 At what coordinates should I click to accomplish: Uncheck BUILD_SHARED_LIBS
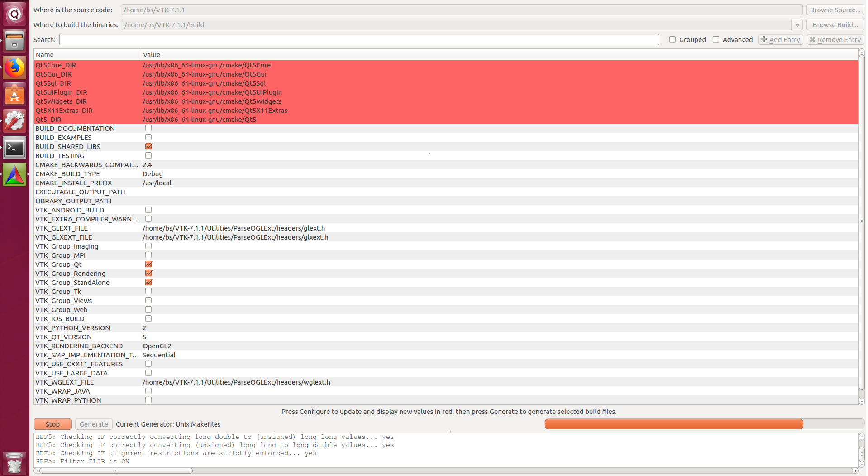tap(148, 146)
